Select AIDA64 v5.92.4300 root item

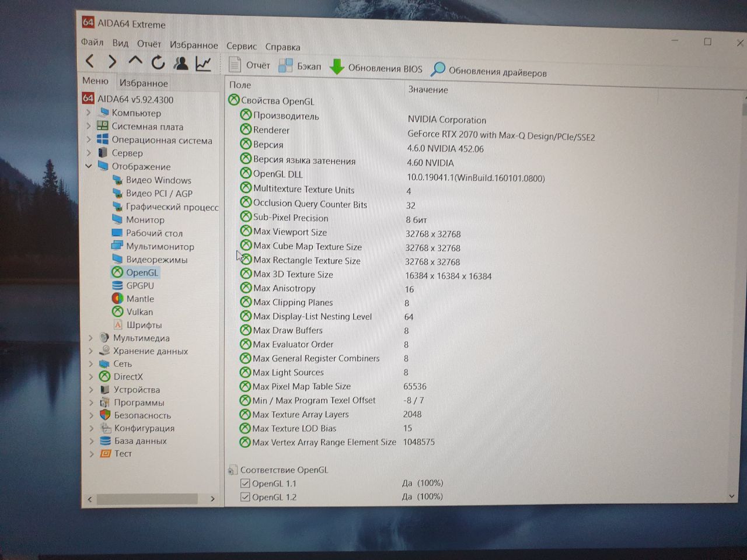(128, 99)
